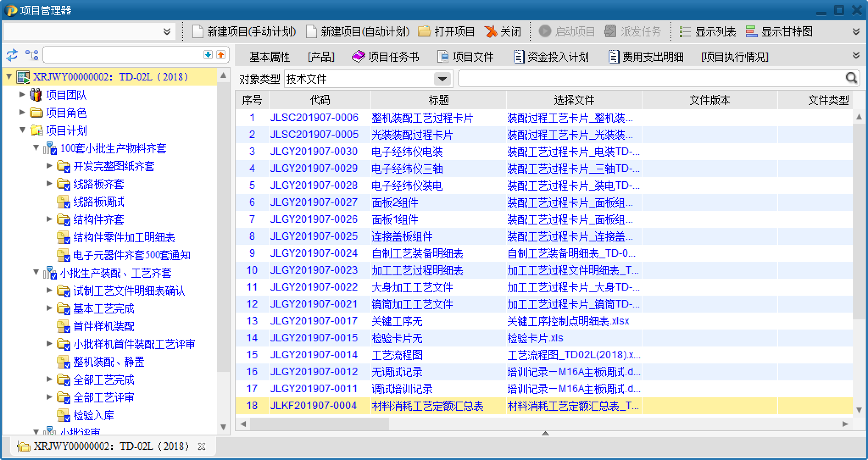Click 打开项目 open project button

coord(446,32)
